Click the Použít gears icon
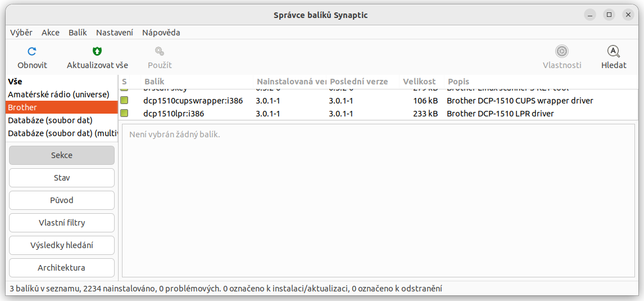Screen dimensions: 644x301 pos(160,52)
